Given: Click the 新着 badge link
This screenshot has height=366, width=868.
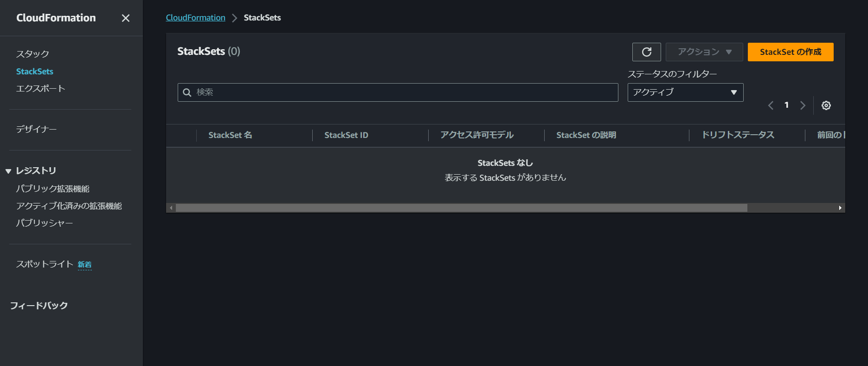Looking at the screenshot, I should pyautogui.click(x=84, y=265).
